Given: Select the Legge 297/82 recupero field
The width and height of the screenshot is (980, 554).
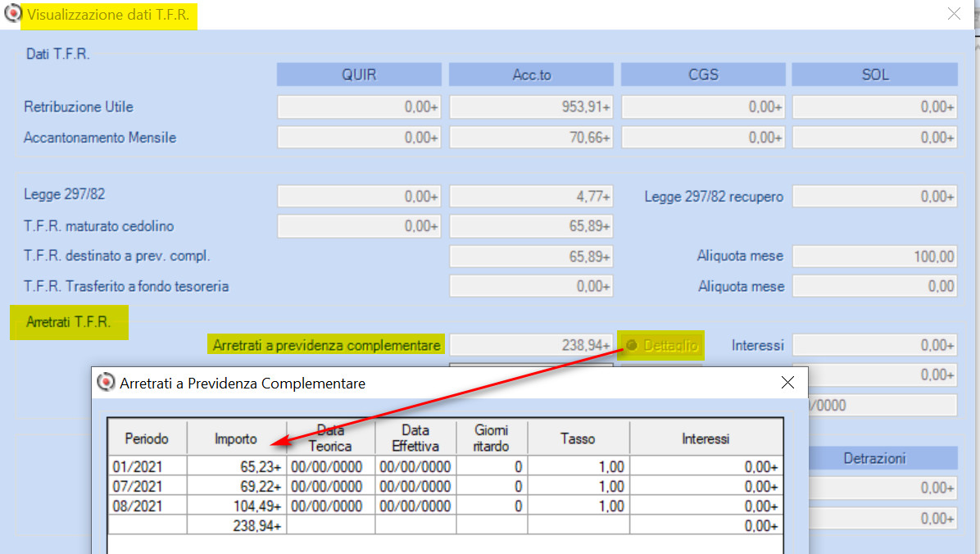Looking at the screenshot, I should pos(875,197).
